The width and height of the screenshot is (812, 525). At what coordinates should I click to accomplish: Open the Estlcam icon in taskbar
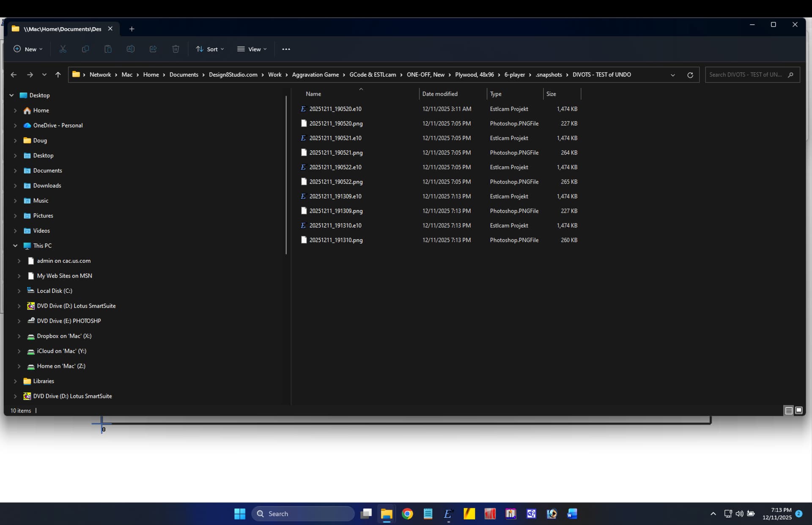448,514
